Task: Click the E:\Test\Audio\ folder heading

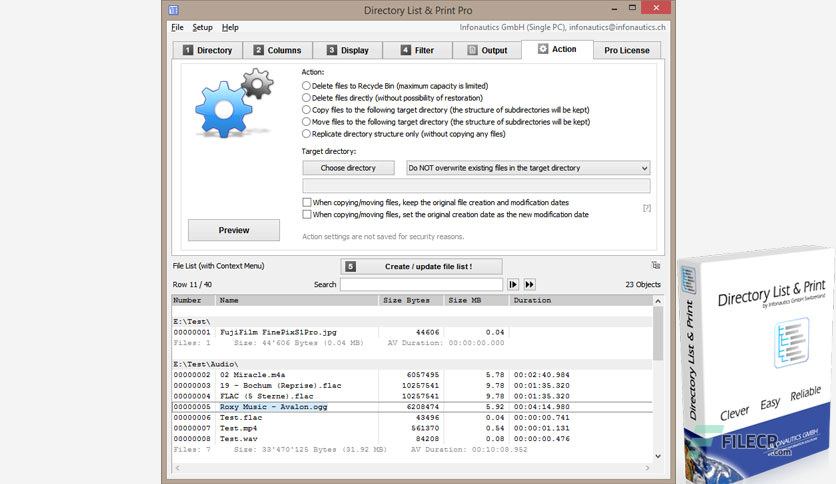Action: click(x=206, y=364)
